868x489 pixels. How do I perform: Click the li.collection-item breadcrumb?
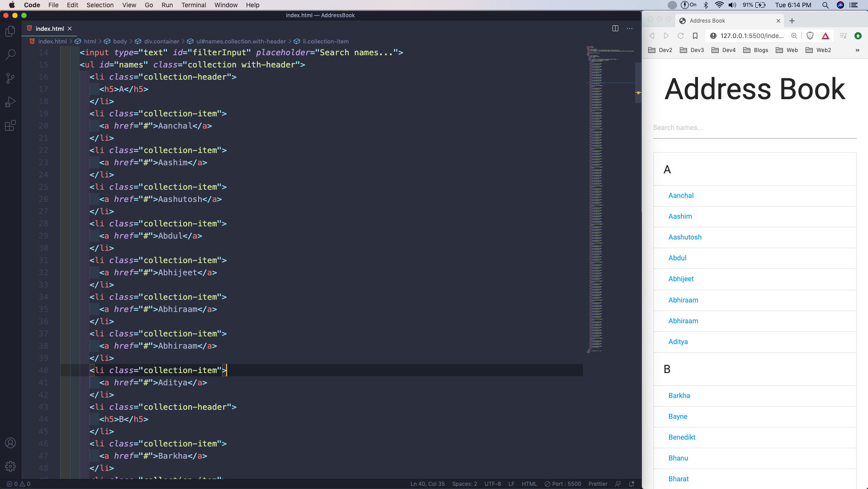pos(326,41)
